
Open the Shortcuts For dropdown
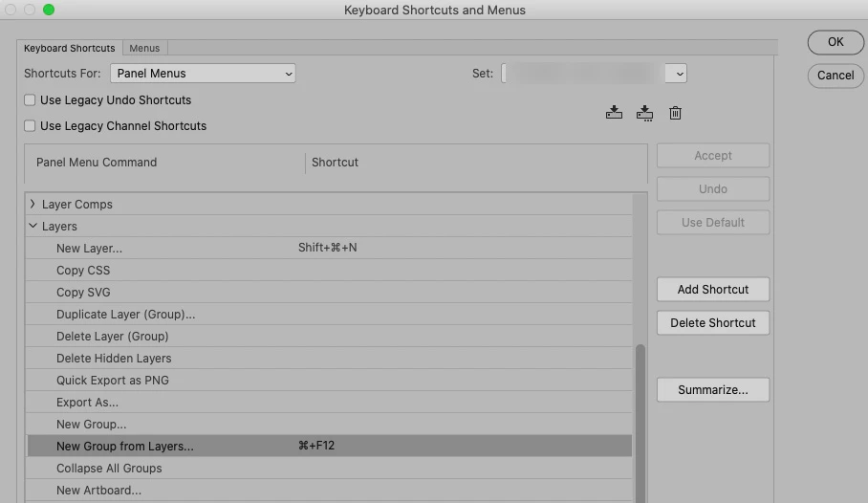[x=203, y=73]
